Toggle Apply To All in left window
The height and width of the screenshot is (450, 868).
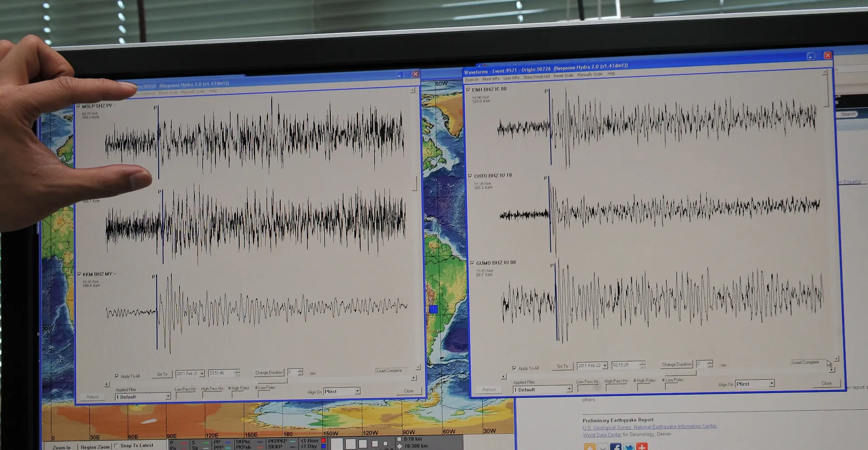(x=117, y=376)
